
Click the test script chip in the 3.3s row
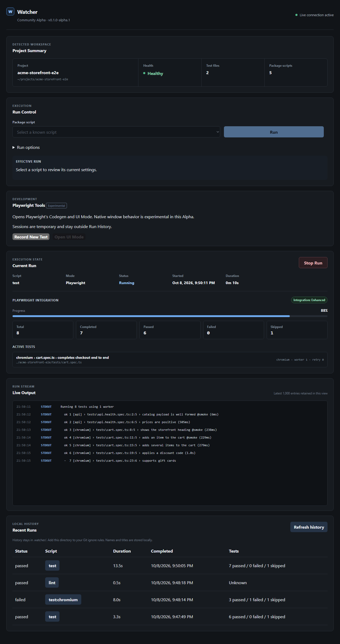(x=52, y=617)
